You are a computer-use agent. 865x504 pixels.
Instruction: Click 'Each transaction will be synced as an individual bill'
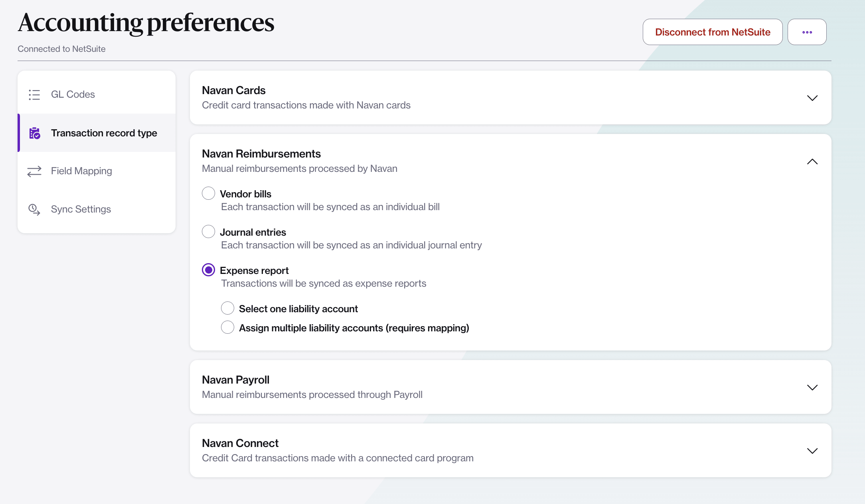pos(330,207)
